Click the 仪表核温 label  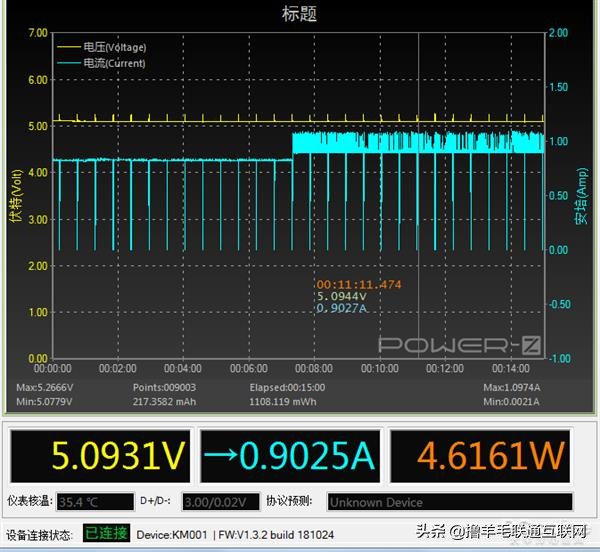pyautogui.click(x=29, y=500)
